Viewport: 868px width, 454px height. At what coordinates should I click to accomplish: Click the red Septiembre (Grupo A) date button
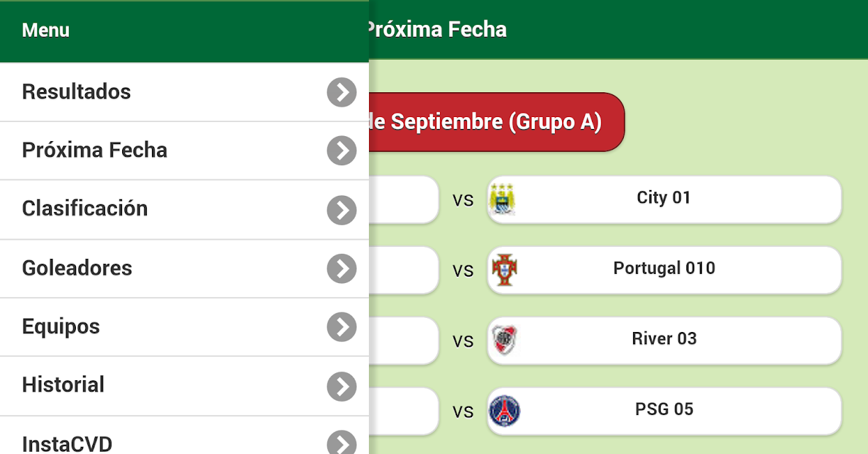tap(496, 122)
